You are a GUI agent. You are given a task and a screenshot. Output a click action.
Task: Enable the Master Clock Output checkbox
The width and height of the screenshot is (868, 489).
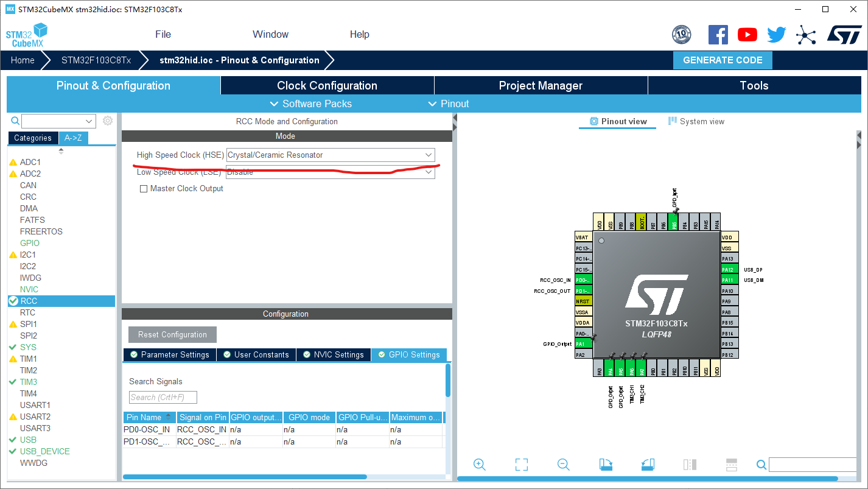[x=144, y=189]
